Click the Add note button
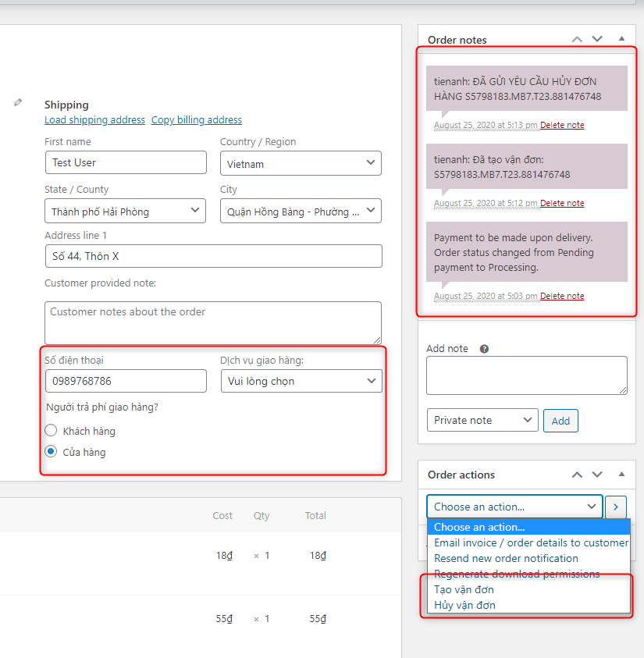 pyautogui.click(x=560, y=421)
